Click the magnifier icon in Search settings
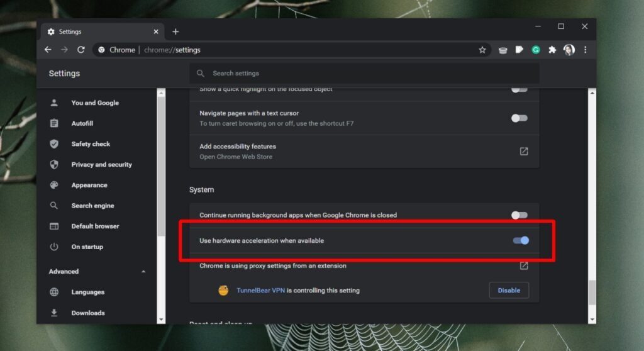The image size is (644, 351). point(201,73)
